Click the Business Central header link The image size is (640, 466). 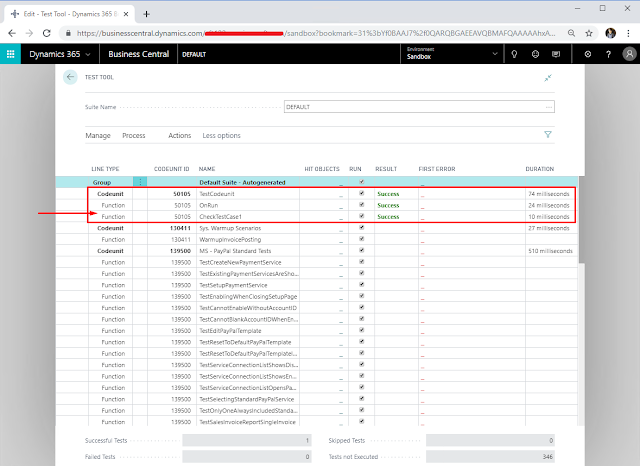[138, 54]
